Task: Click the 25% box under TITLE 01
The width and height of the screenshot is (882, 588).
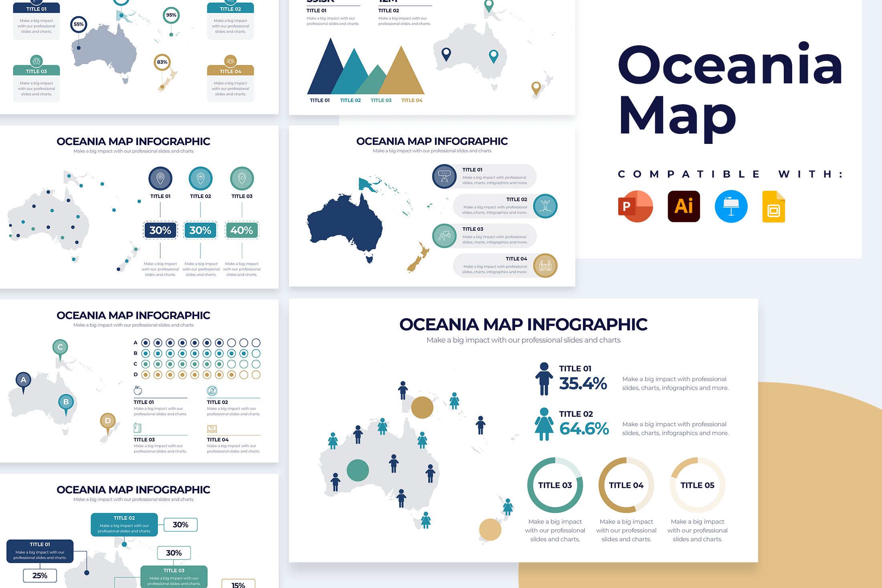Action: 40,576
